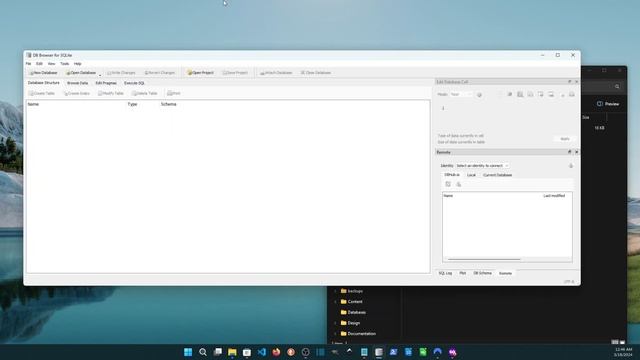Click the Delete Table button
Viewport: 640px width, 360px height.
coord(144,93)
